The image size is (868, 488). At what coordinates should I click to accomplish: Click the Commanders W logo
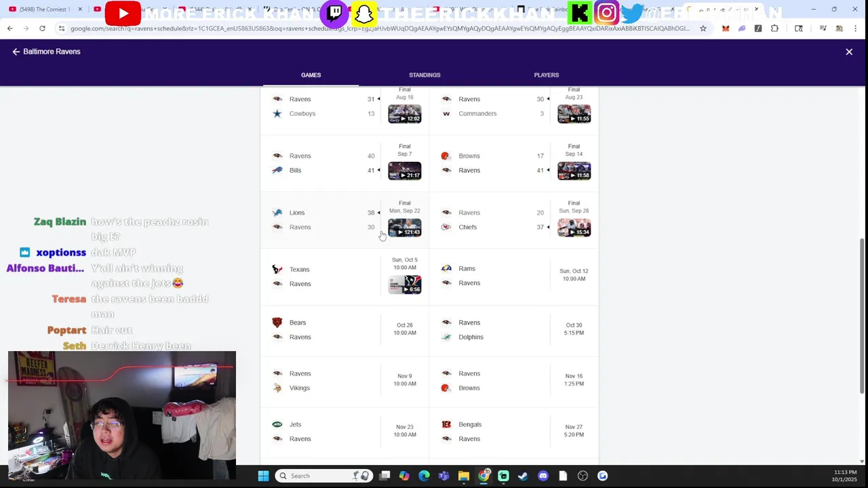[x=446, y=113]
